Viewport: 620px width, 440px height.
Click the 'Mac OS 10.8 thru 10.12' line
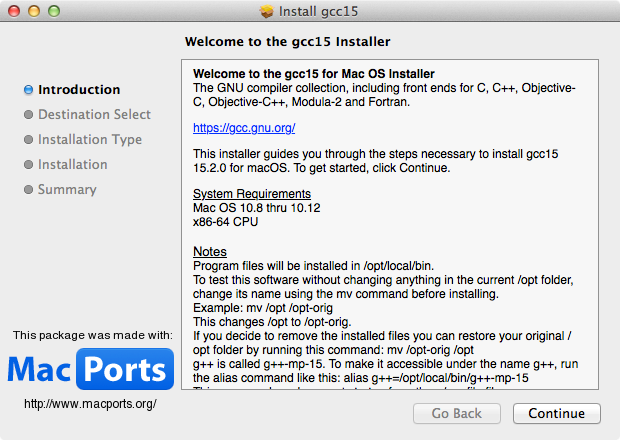[257, 208]
